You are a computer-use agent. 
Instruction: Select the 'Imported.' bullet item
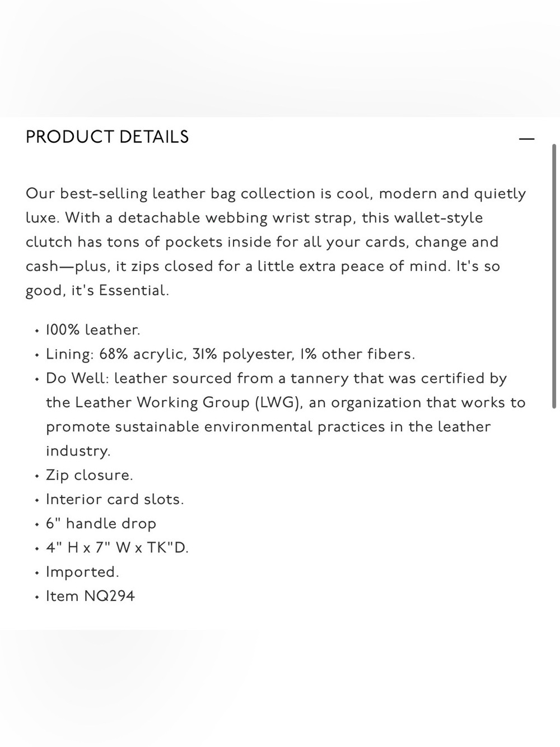point(82,572)
